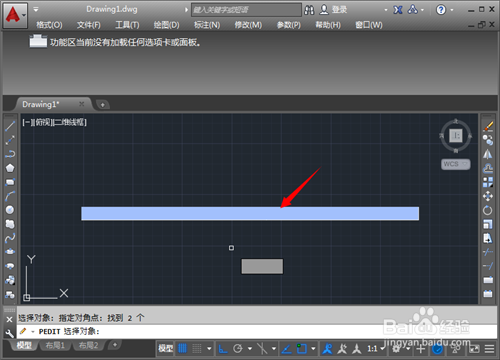The width and height of the screenshot is (500, 360).
Task: Toggle isometric drafting in status bar
Action: coord(262,349)
